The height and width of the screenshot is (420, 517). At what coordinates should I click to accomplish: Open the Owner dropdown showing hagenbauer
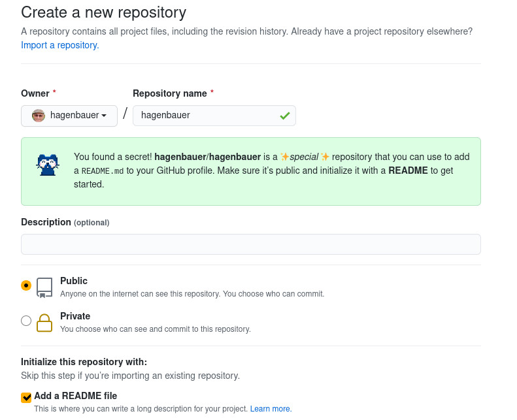coord(69,116)
